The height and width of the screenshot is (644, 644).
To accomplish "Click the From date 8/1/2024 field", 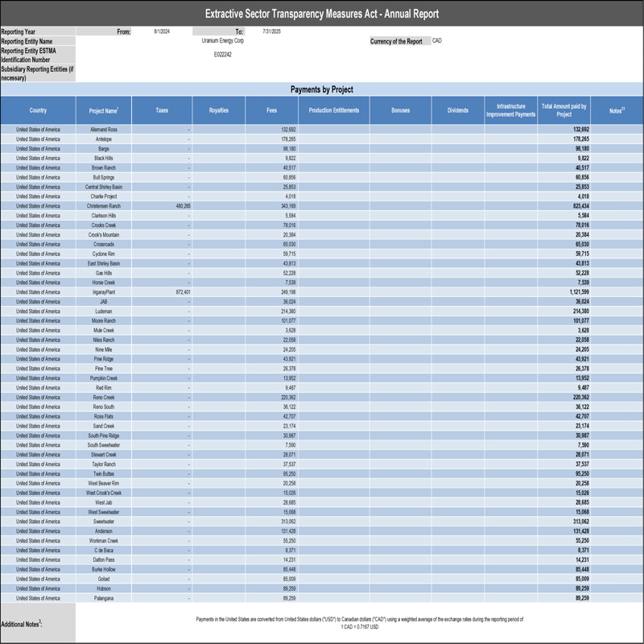I will click(x=163, y=31).
